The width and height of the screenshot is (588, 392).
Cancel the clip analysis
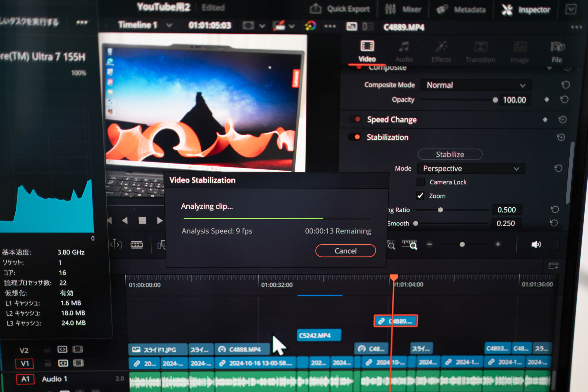345,251
